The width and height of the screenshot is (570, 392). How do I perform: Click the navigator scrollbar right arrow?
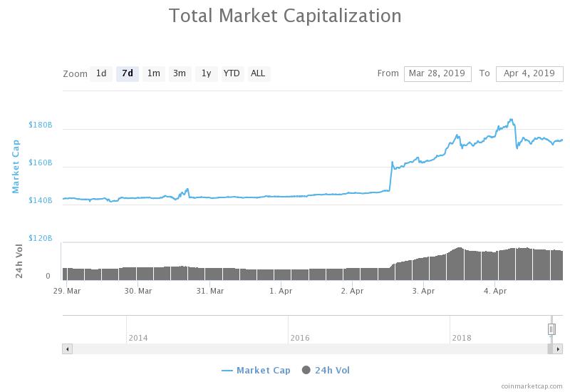click(558, 349)
